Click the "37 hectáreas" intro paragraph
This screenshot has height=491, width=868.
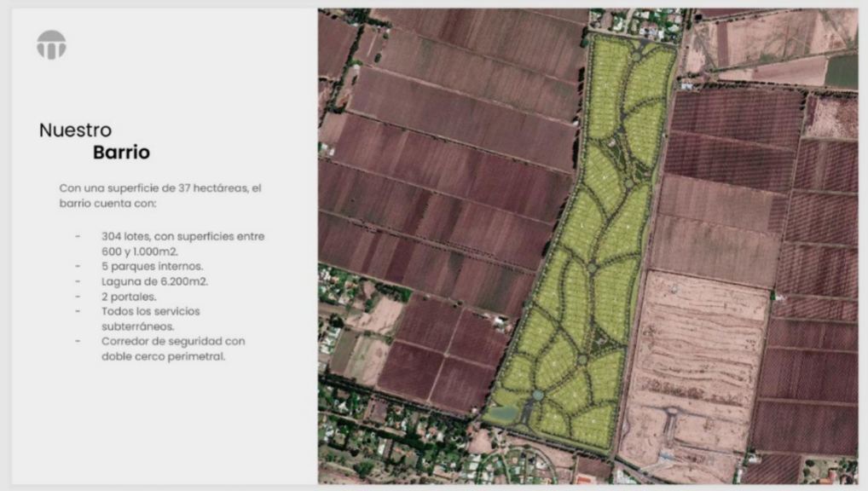[x=164, y=196]
